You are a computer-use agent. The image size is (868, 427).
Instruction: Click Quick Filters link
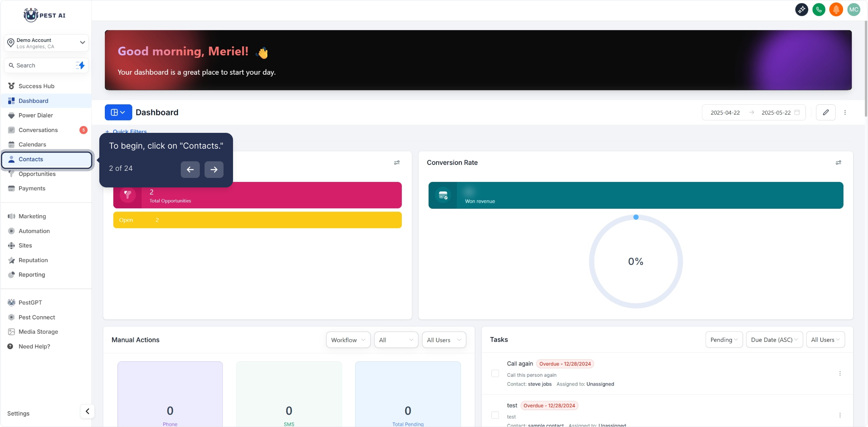point(126,131)
